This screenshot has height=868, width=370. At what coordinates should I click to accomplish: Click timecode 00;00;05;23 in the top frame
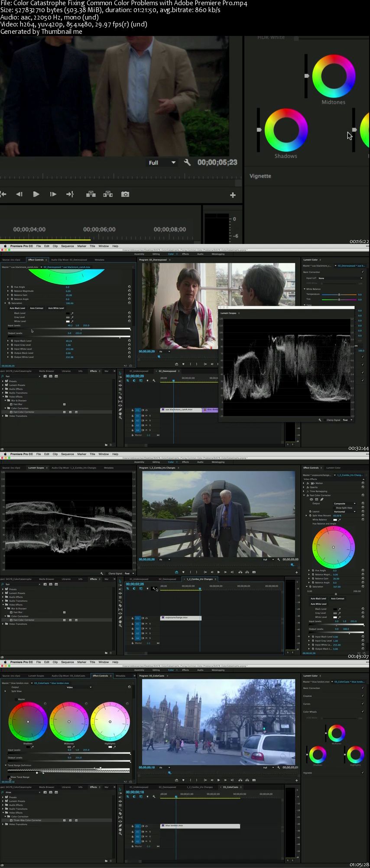pos(217,162)
